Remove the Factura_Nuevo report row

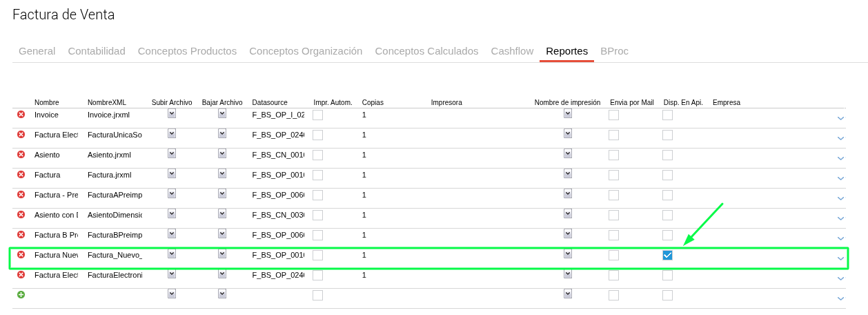pos(21,255)
